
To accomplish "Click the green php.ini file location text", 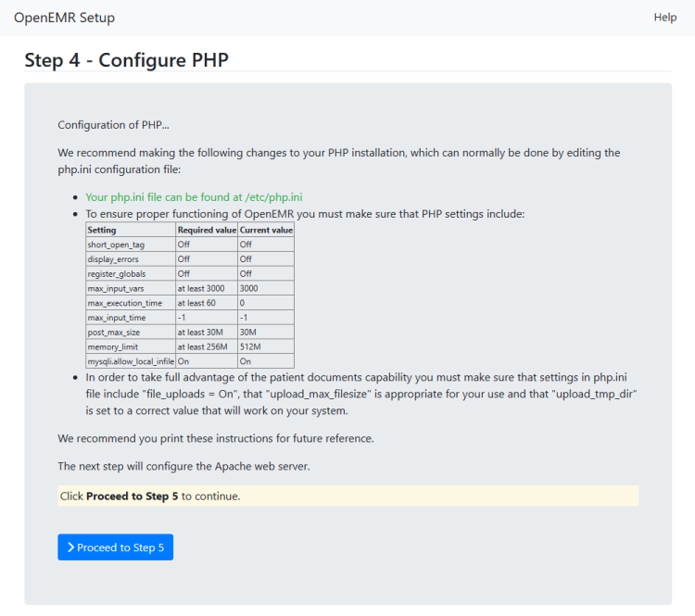I will (x=195, y=197).
